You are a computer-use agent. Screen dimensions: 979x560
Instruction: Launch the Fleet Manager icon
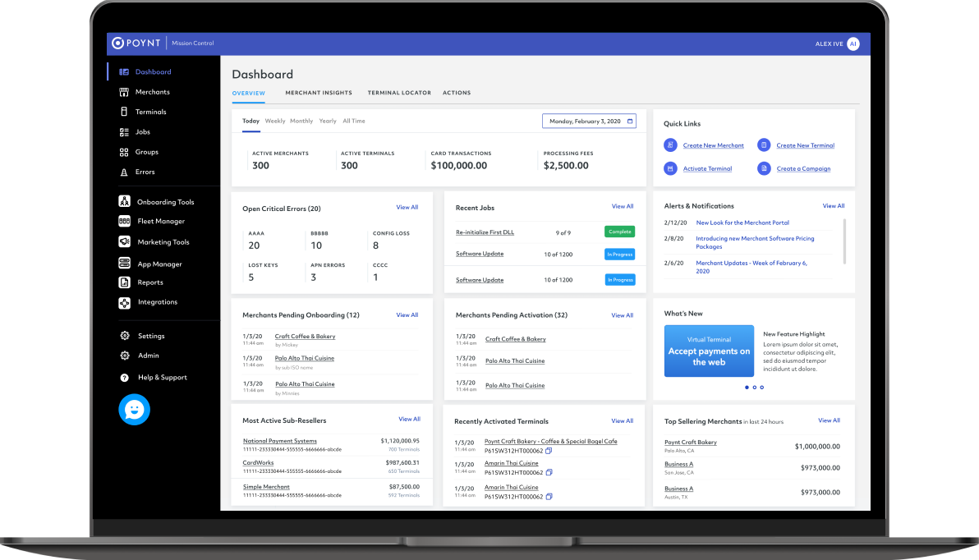coord(124,221)
